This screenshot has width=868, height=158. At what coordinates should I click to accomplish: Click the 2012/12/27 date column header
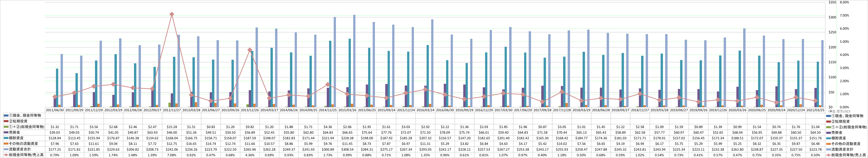[x=172, y=110]
